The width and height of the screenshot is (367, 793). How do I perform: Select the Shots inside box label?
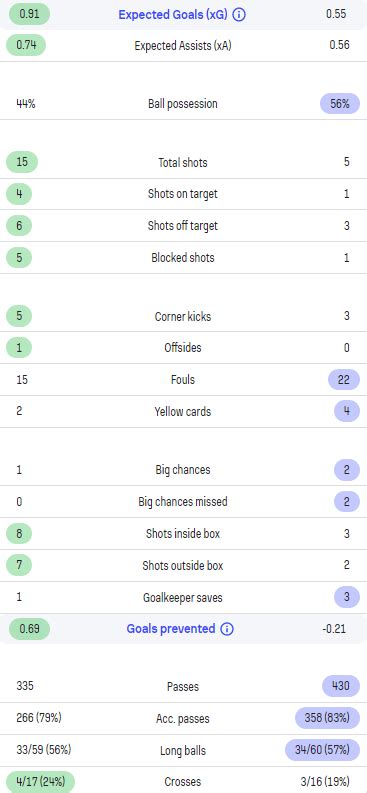[183, 534]
